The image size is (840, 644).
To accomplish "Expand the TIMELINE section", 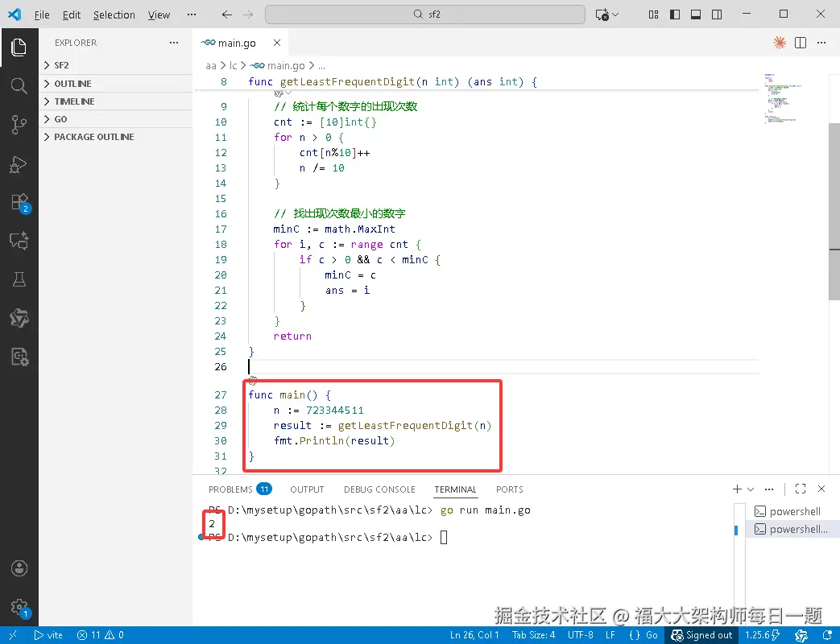I will pos(116,101).
